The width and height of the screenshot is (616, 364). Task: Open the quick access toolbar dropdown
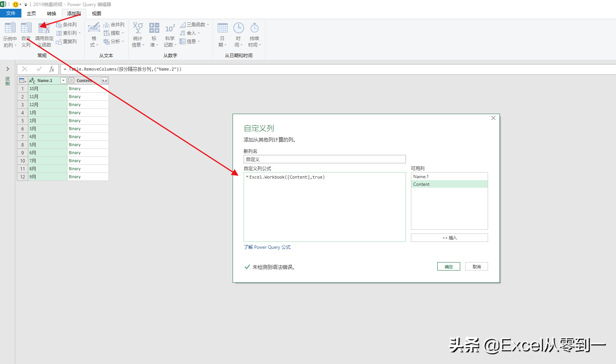[26, 5]
